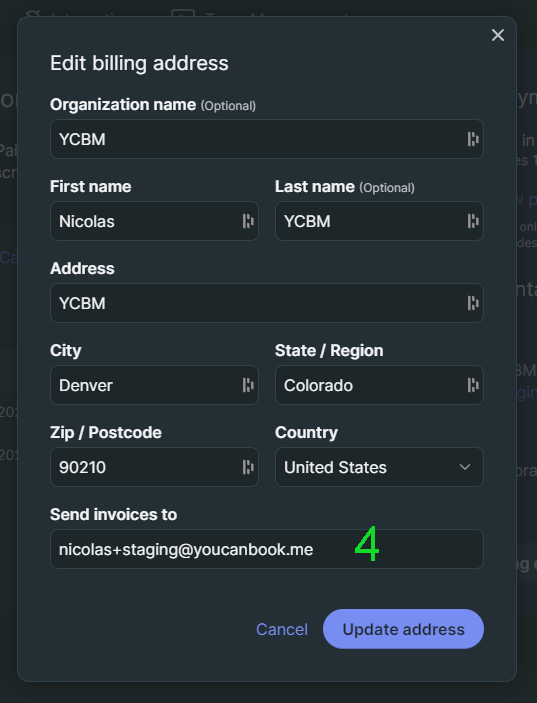
Task: Click autofill icon in Address field
Action: point(473,303)
